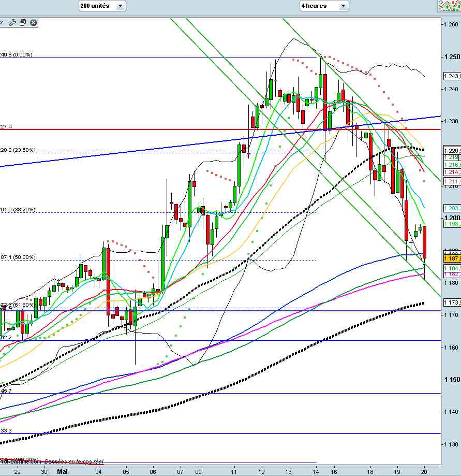Click the 227,4 red horizontal line label
Screen dimensions: 461x476
pyautogui.click(x=6, y=127)
